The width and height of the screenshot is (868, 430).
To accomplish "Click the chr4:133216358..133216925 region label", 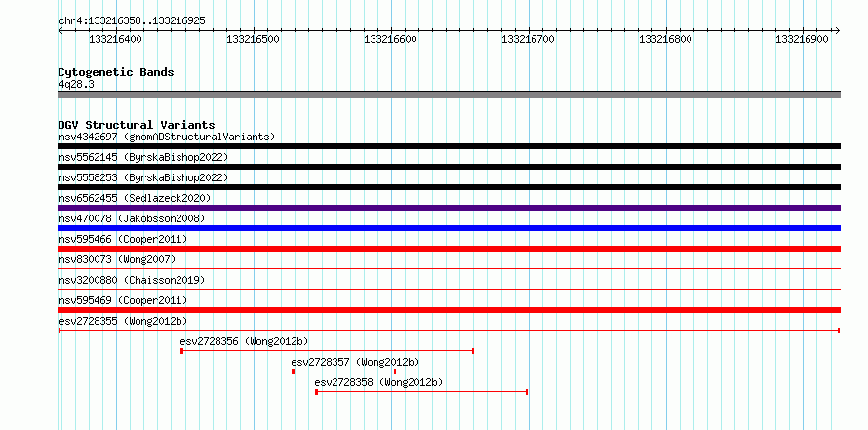I will [132, 21].
